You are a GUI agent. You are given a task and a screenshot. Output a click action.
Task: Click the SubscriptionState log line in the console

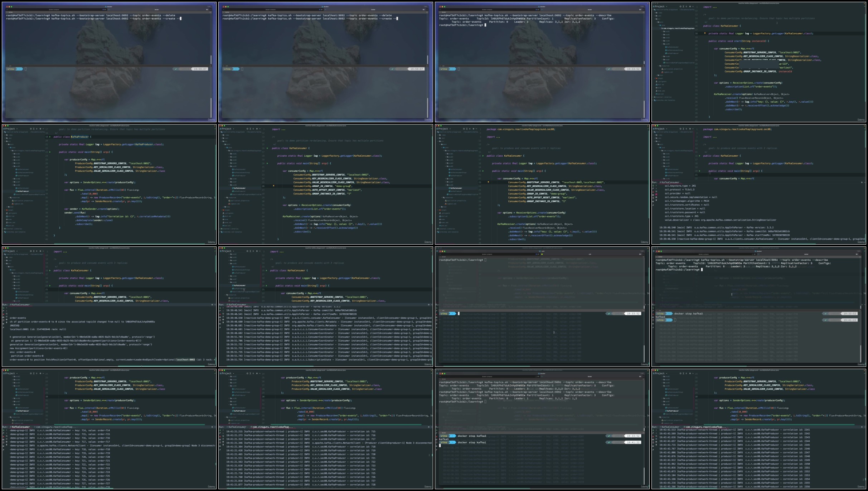329,360
